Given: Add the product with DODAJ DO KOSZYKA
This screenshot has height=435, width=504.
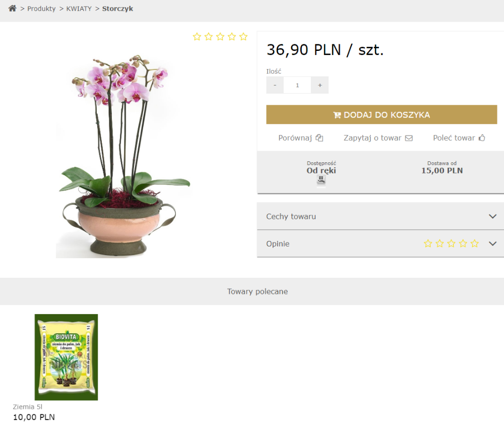Looking at the screenshot, I should [x=382, y=114].
